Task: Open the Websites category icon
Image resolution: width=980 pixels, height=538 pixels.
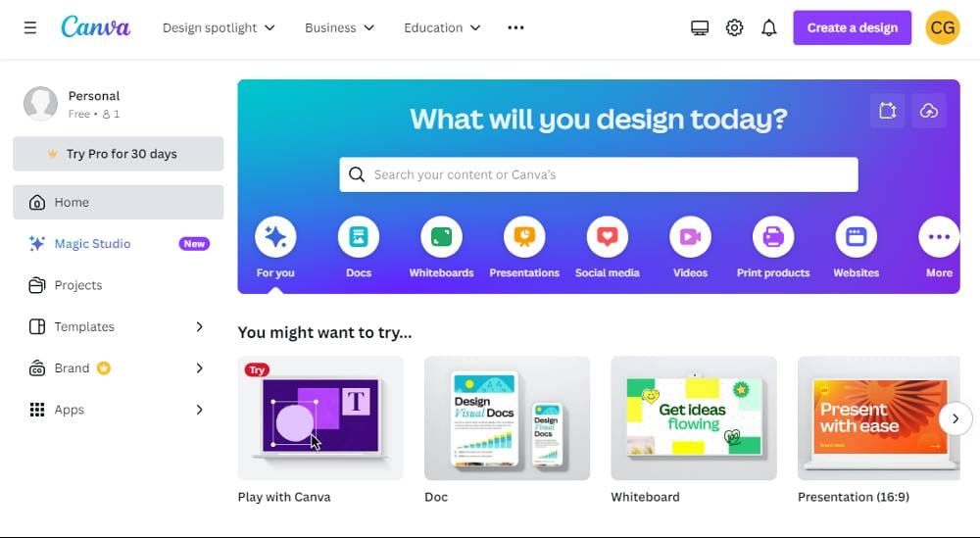Action: [x=857, y=237]
